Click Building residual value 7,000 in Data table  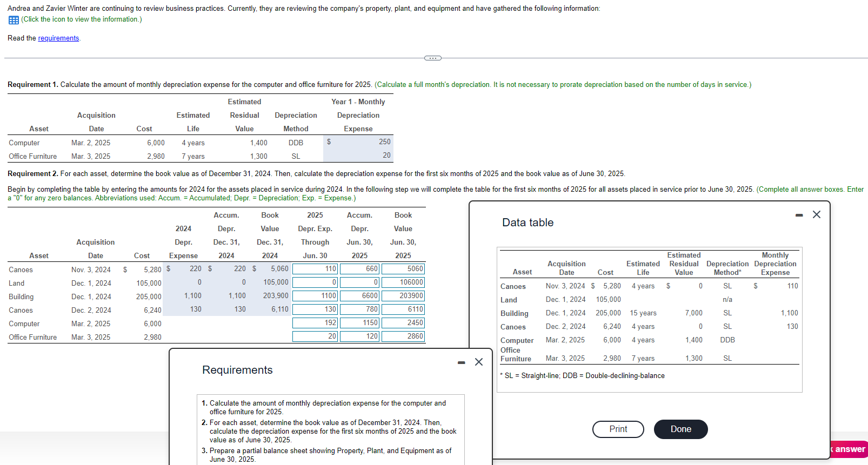(694, 313)
